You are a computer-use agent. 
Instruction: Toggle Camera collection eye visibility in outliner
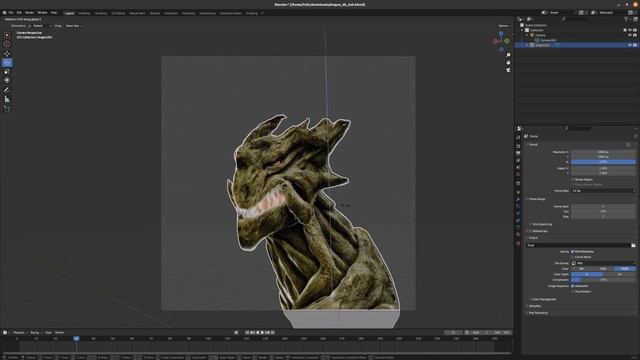coord(630,35)
